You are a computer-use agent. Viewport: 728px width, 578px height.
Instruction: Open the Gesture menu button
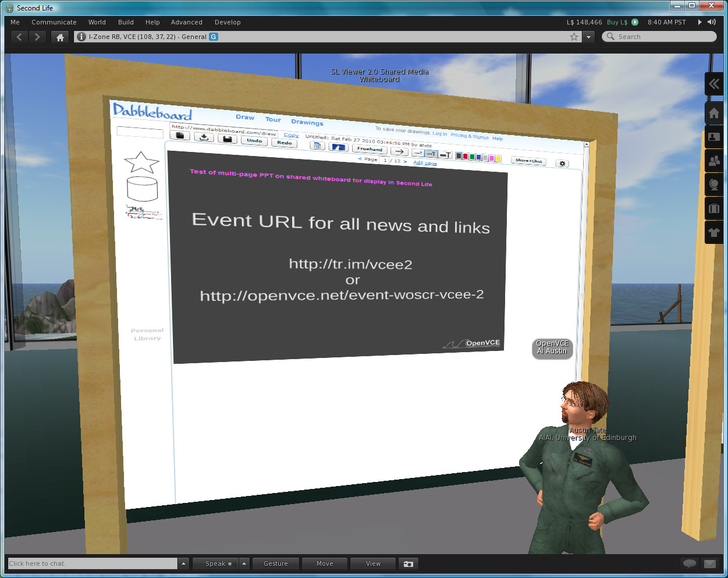click(x=276, y=563)
